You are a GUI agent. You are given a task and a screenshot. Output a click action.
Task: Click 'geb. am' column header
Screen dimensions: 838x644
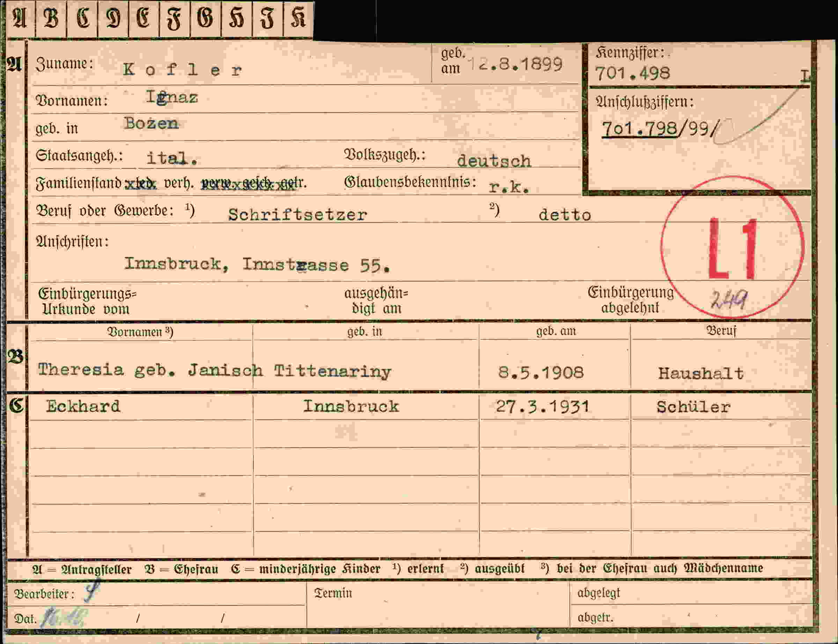556,331
